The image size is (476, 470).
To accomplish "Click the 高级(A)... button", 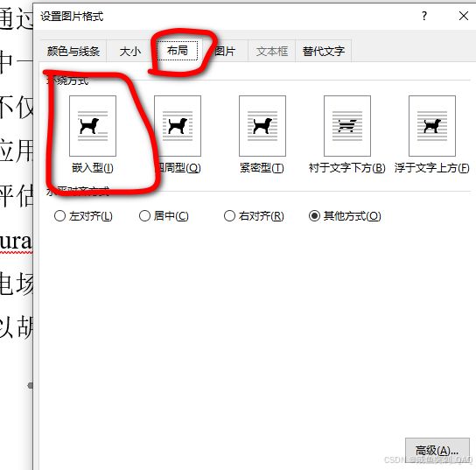I will click(x=437, y=450).
